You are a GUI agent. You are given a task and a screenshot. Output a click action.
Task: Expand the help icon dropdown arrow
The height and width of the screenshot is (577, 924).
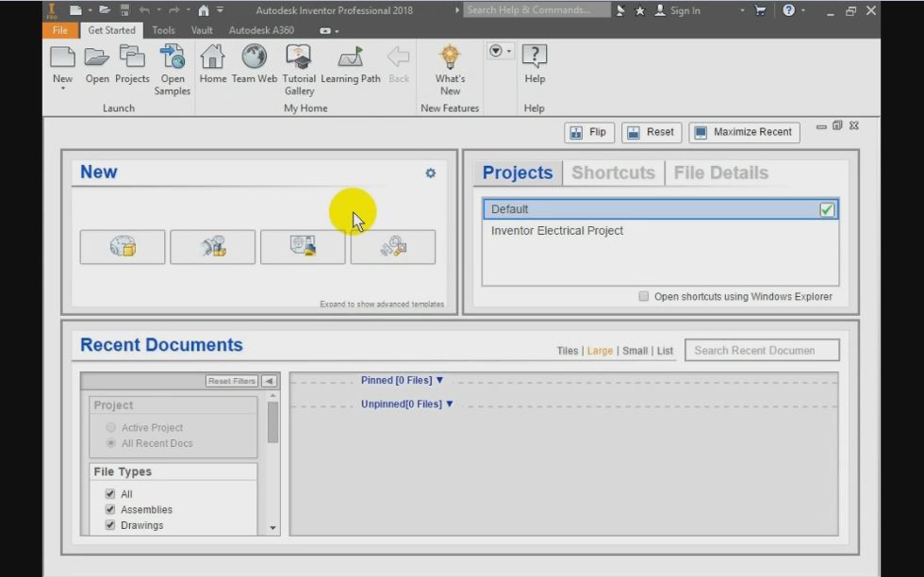point(802,10)
